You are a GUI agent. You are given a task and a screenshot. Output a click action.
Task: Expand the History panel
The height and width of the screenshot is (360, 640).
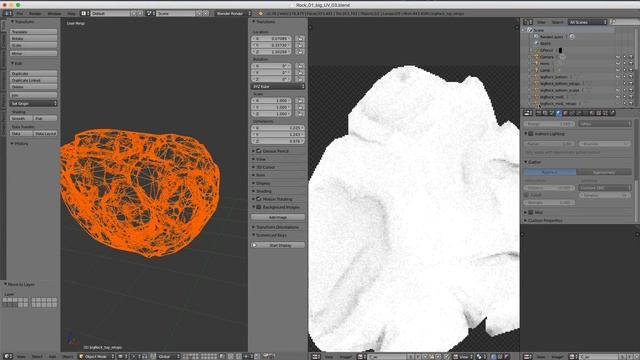pyautogui.click(x=12, y=143)
